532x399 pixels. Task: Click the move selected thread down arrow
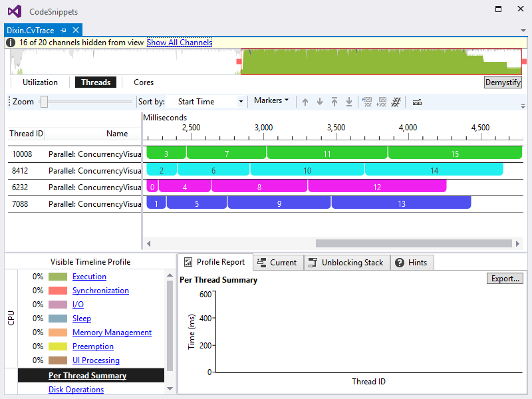click(320, 102)
